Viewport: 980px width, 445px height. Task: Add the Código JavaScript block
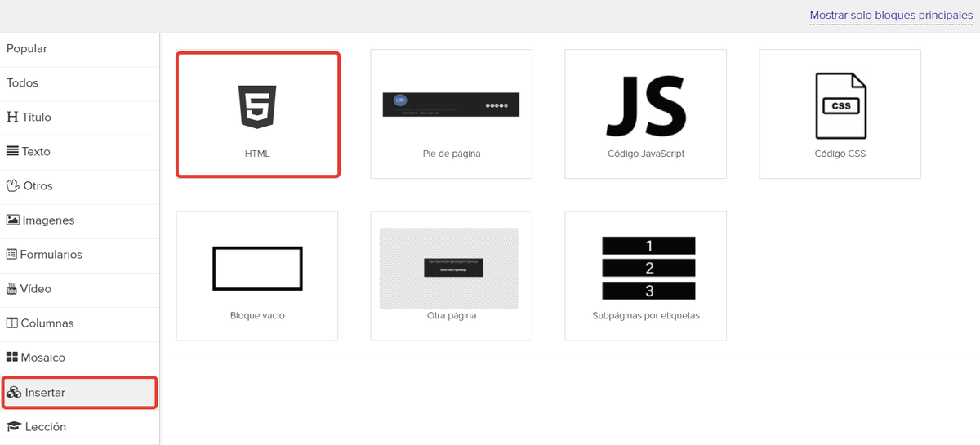pyautogui.click(x=646, y=114)
